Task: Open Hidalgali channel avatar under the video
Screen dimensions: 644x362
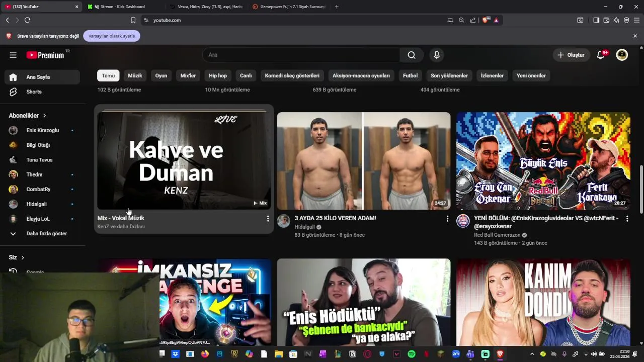Action: click(x=284, y=221)
